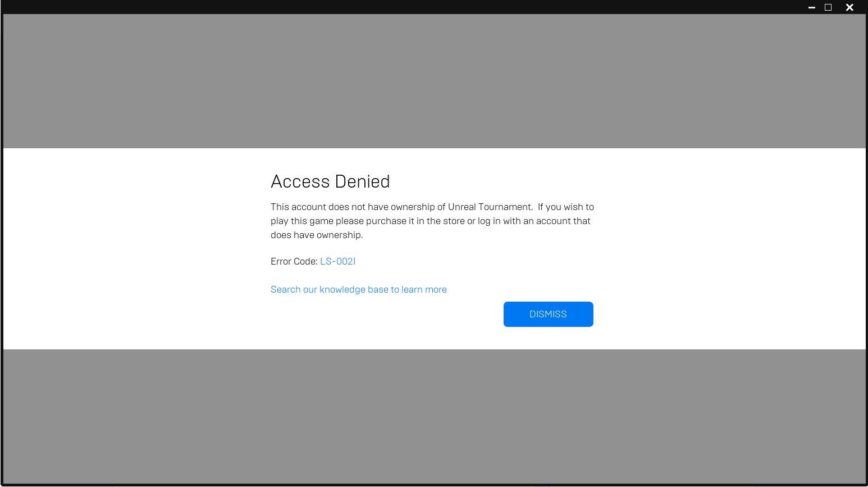868x487 pixels.
Task: Click the white dialog background
Action: [140, 247]
